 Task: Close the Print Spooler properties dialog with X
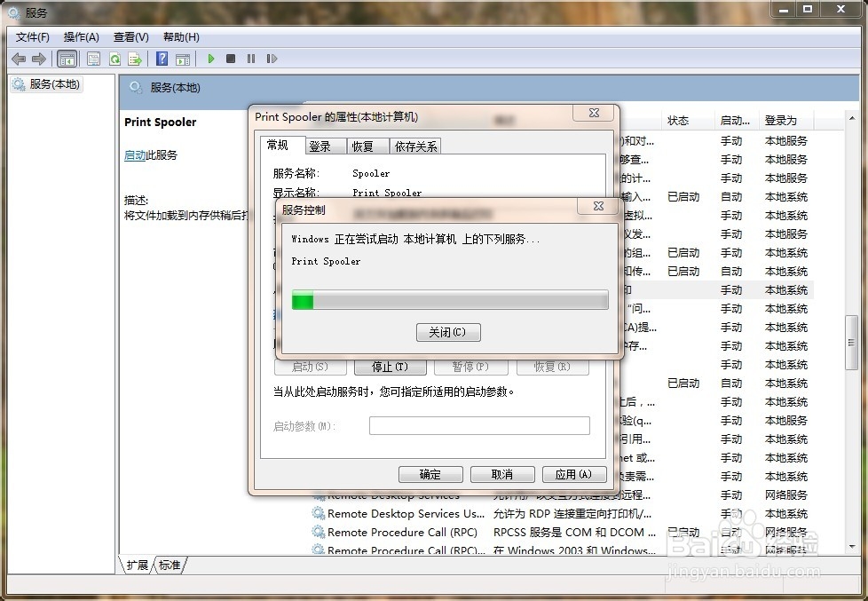[x=594, y=113]
